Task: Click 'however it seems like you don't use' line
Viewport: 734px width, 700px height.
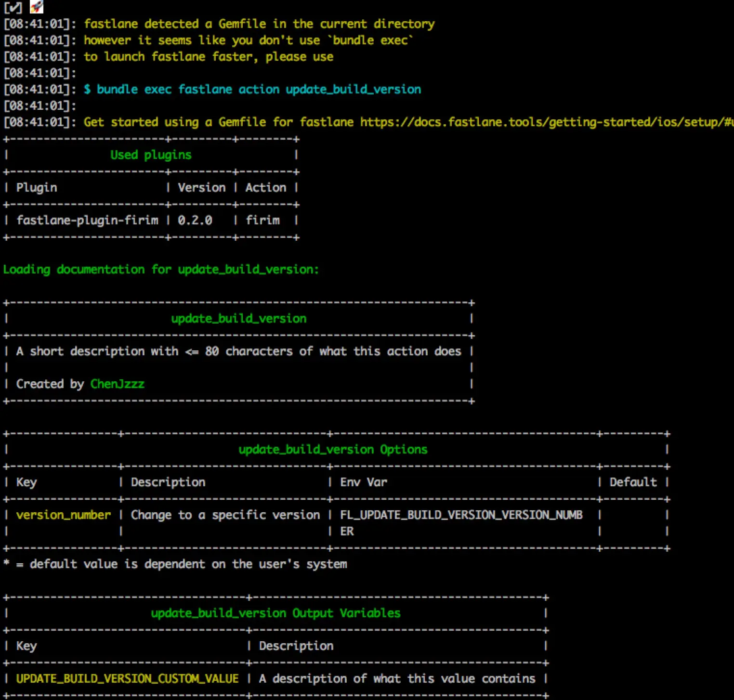Action: [249, 40]
